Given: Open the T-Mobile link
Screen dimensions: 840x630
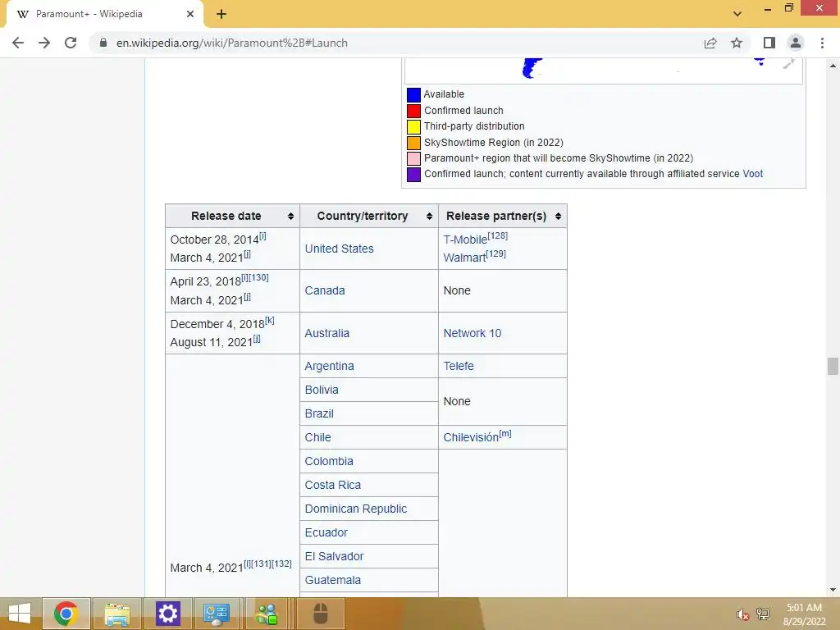Looking at the screenshot, I should point(465,240).
